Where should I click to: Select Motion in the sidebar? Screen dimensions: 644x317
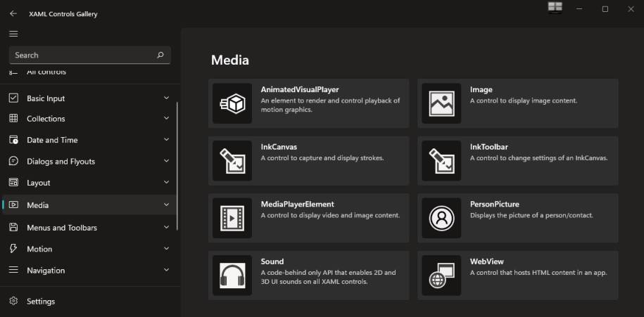[89, 249]
